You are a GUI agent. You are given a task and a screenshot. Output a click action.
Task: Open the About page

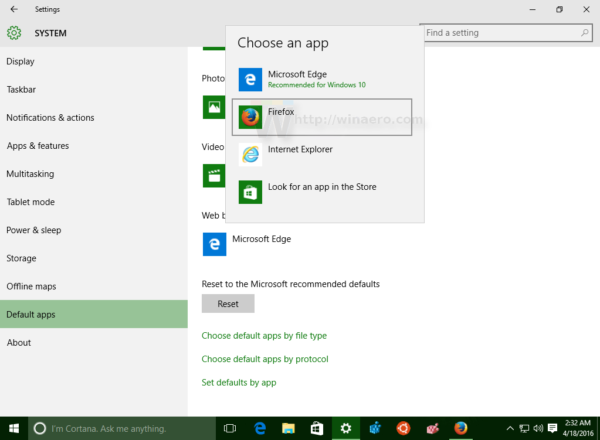point(94,342)
